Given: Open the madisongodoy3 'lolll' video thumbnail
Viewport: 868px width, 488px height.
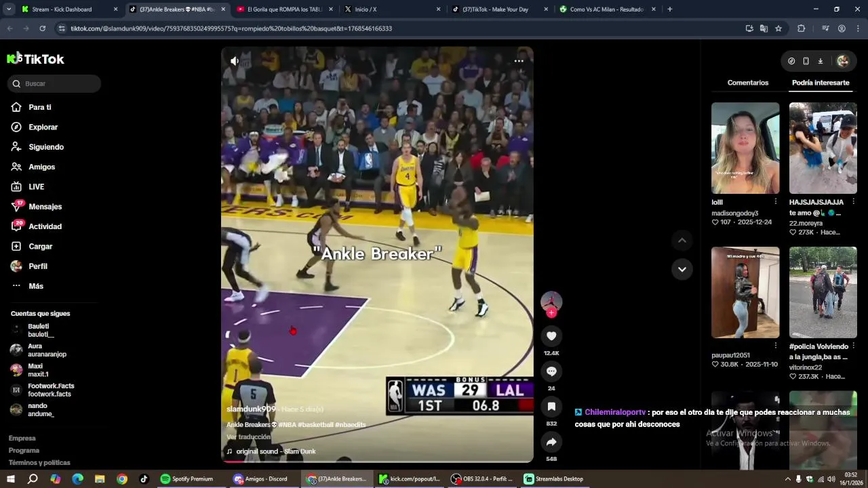Looking at the screenshot, I should (745, 148).
